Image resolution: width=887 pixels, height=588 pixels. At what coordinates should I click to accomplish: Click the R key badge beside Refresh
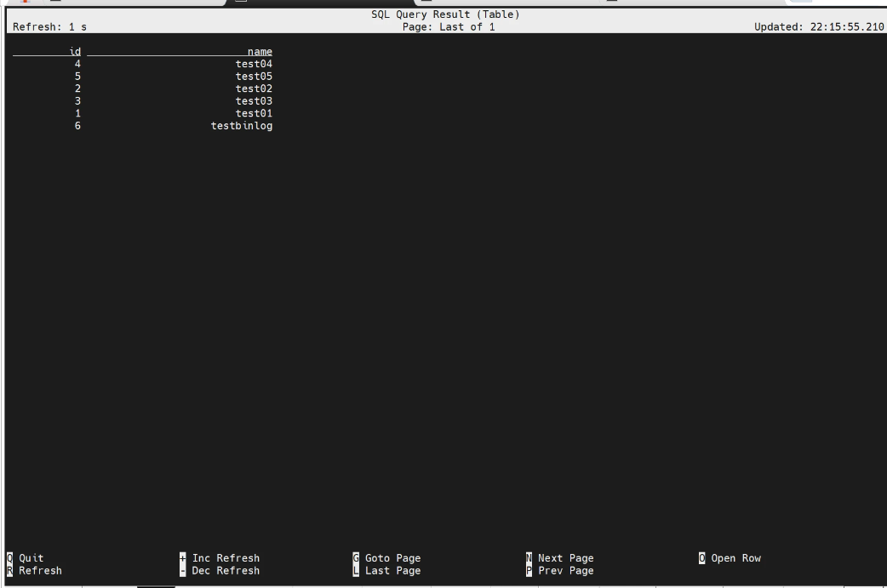(x=9, y=571)
